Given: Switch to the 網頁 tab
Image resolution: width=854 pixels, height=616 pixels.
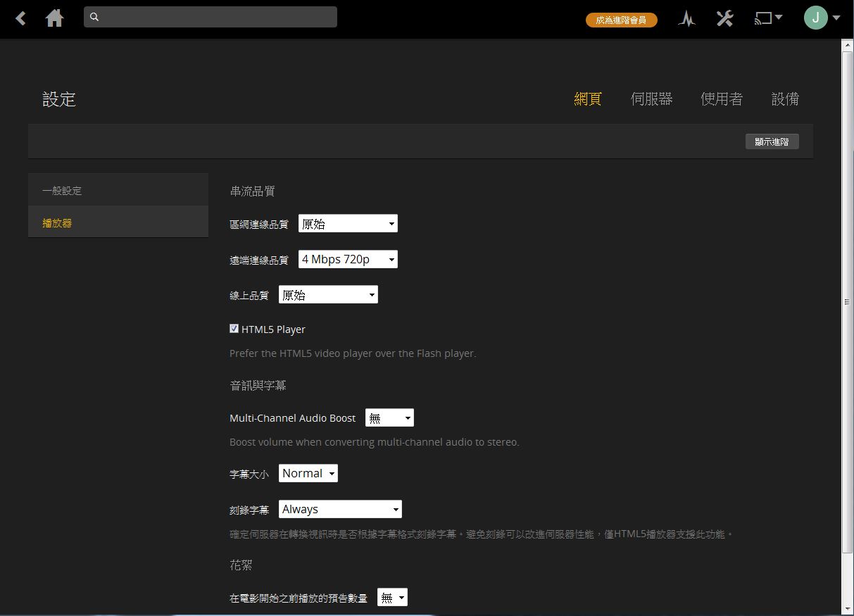Looking at the screenshot, I should (588, 99).
